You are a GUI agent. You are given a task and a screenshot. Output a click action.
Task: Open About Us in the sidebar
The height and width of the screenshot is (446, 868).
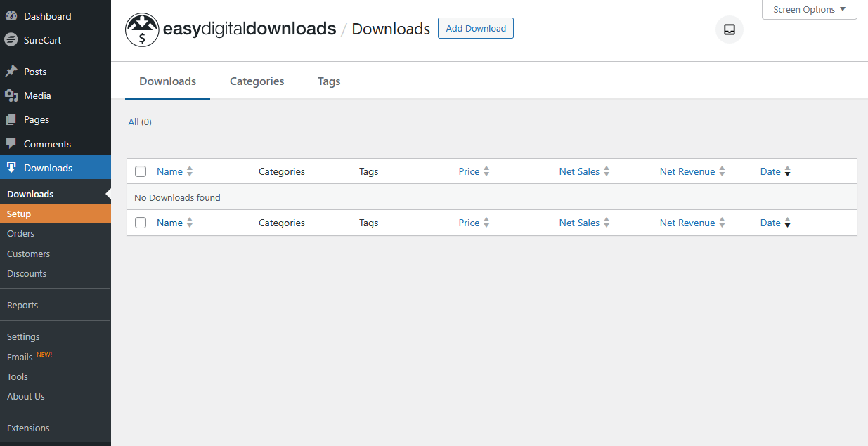(x=56, y=396)
